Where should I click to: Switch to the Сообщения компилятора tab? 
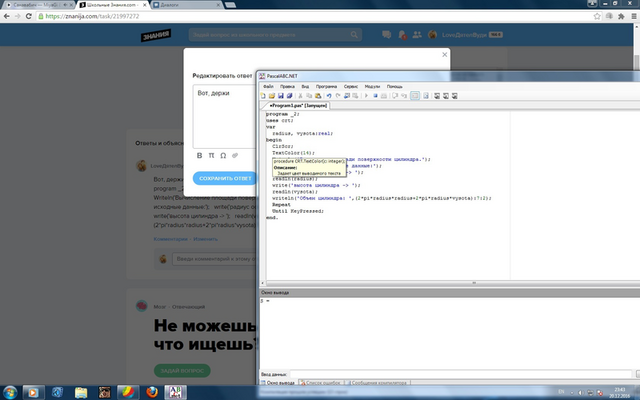point(378,383)
